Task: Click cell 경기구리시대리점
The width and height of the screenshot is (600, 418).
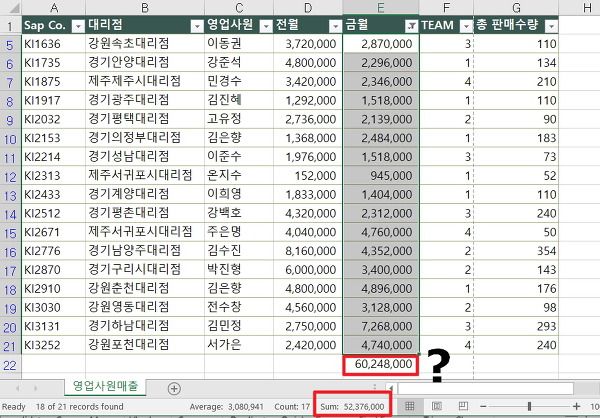Action: click(145, 269)
